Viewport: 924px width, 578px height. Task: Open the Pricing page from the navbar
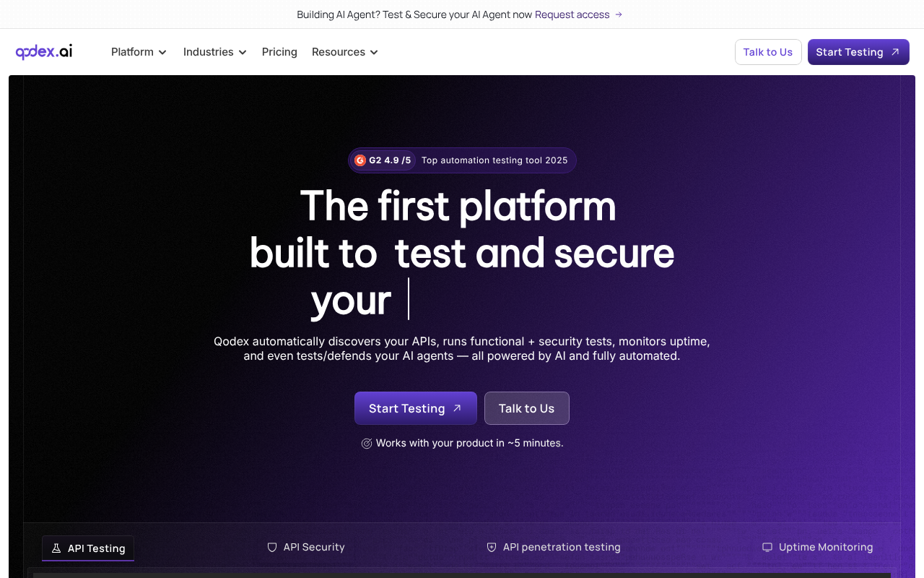[x=279, y=52]
